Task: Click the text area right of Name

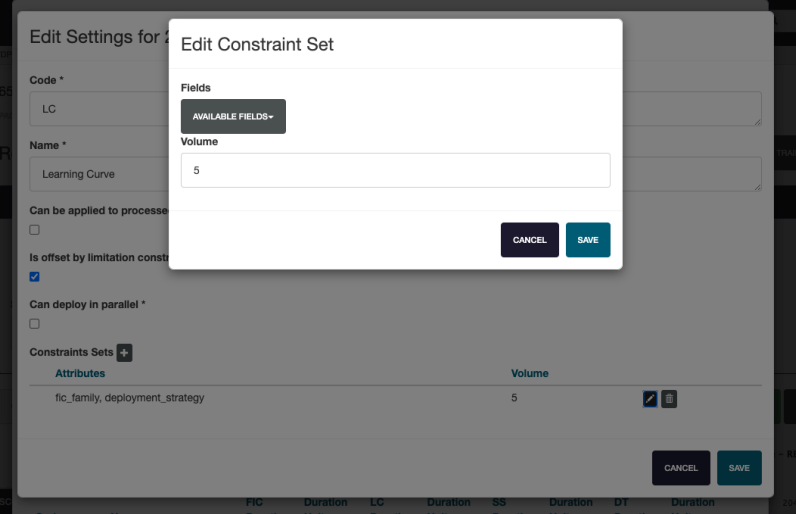Action: coord(692,174)
